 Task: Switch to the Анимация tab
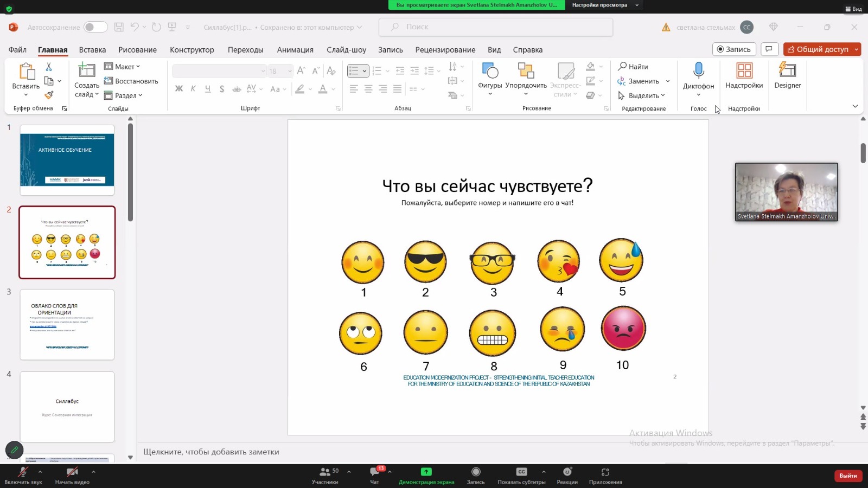(295, 50)
